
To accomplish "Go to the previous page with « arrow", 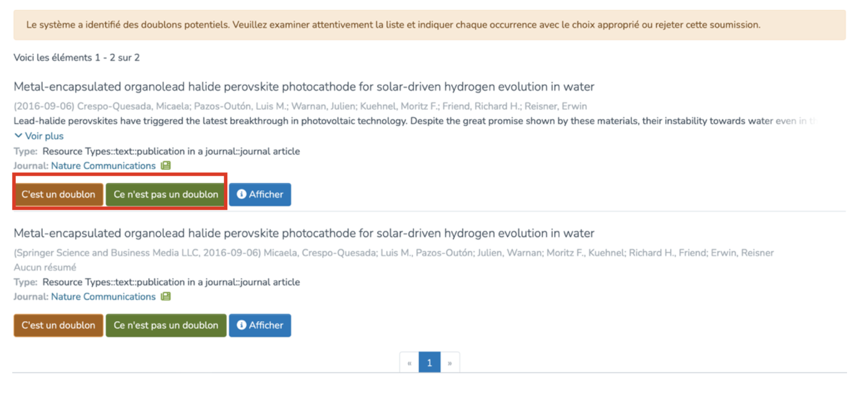I will click(x=409, y=363).
